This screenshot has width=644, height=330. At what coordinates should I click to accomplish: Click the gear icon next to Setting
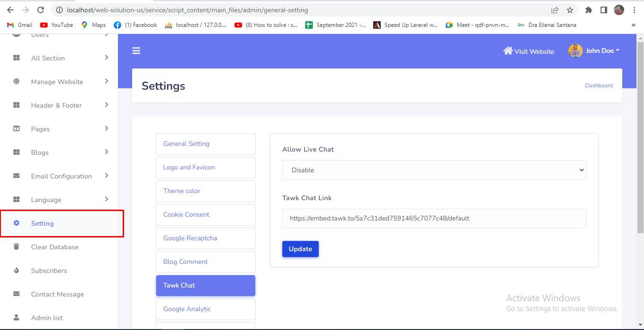(x=17, y=223)
